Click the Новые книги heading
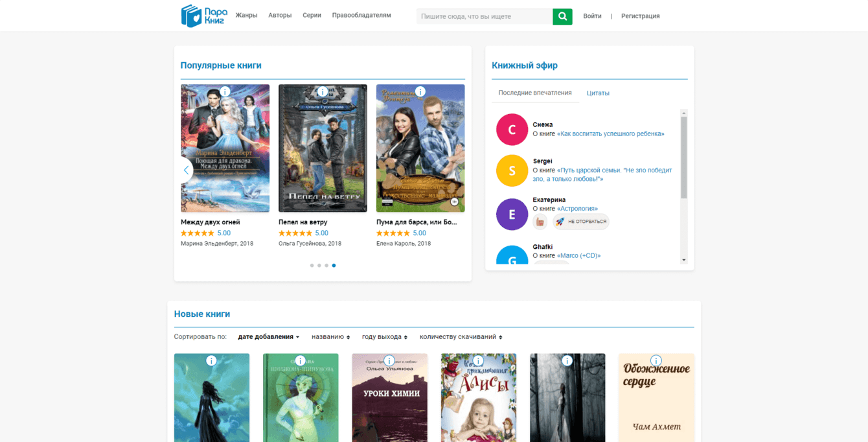 pos(202,314)
